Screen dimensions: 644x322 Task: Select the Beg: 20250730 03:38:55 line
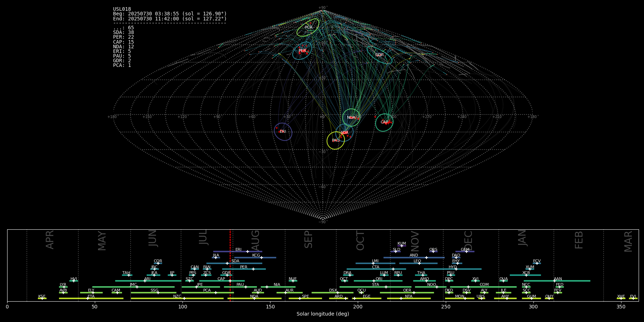(x=170, y=14)
